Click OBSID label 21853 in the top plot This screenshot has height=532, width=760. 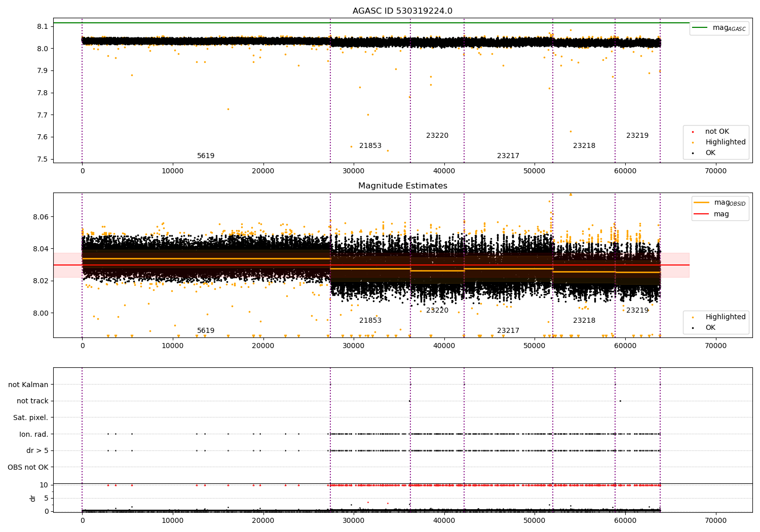point(370,146)
